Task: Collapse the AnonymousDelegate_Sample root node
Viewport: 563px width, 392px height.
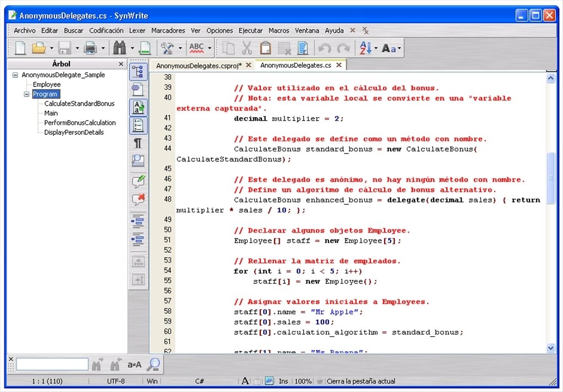Action: (x=15, y=75)
